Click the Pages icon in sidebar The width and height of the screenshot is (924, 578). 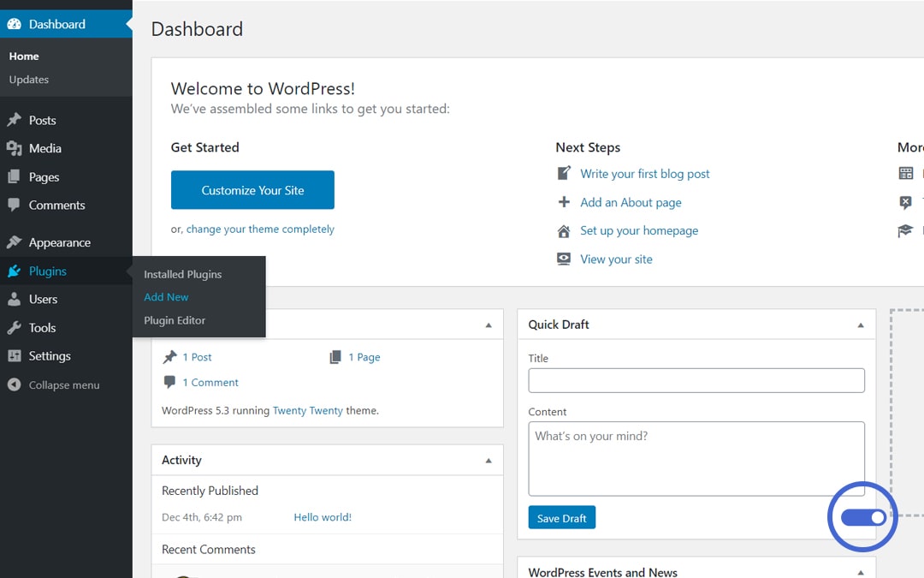[15, 176]
